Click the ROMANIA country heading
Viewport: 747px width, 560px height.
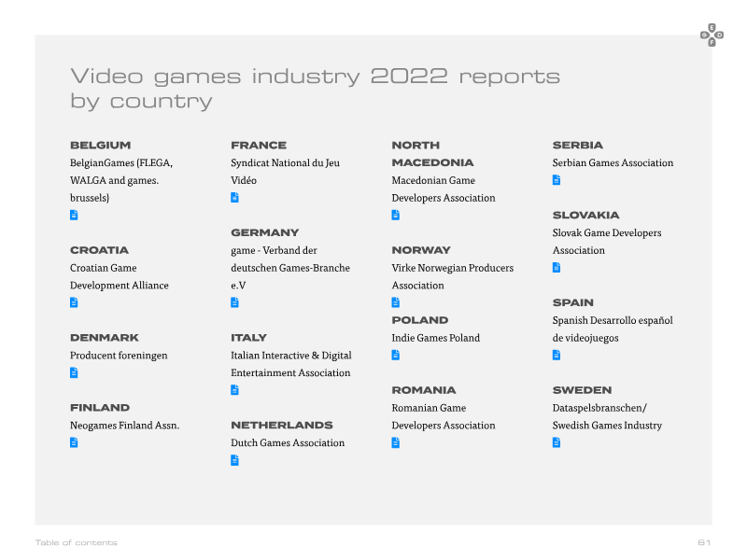tap(424, 390)
